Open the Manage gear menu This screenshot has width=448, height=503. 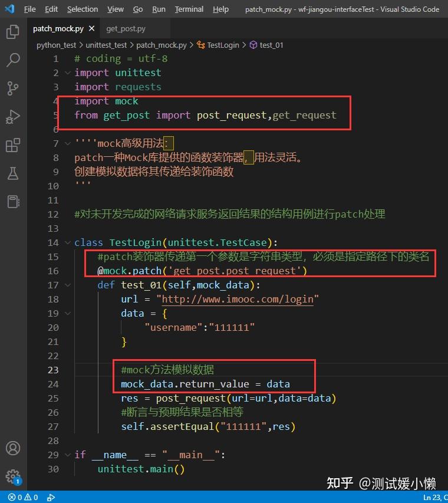[13, 476]
